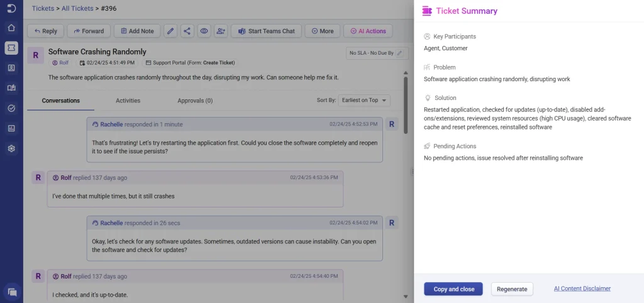Image resolution: width=644 pixels, height=303 pixels.
Task: Click Copy and close button
Action: [x=453, y=289]
